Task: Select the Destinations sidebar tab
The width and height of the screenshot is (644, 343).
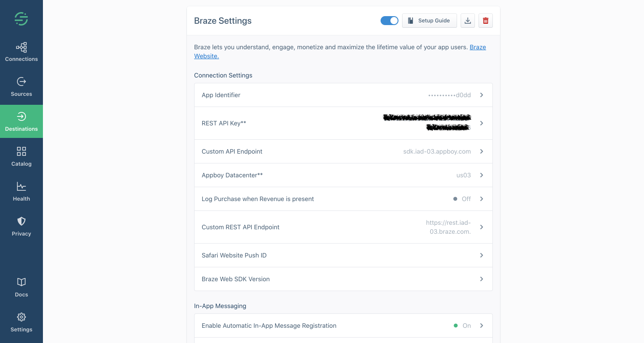Action: coord(21,121)
